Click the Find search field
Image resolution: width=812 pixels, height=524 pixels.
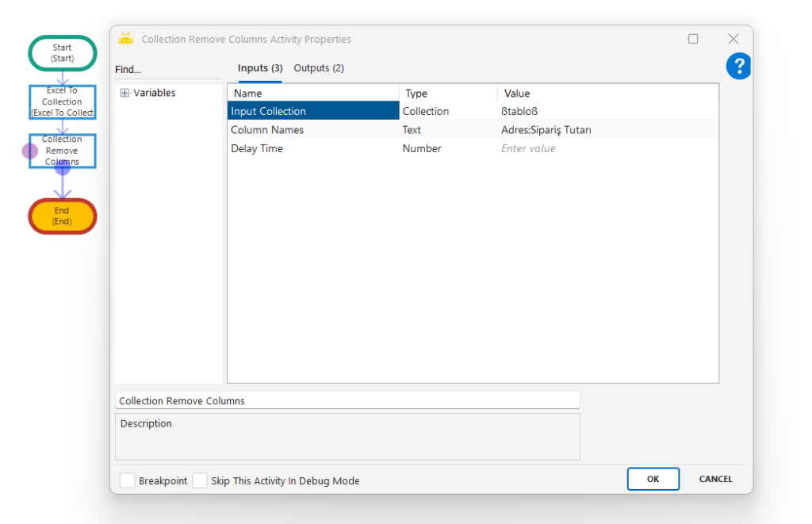tap(168, 70)
